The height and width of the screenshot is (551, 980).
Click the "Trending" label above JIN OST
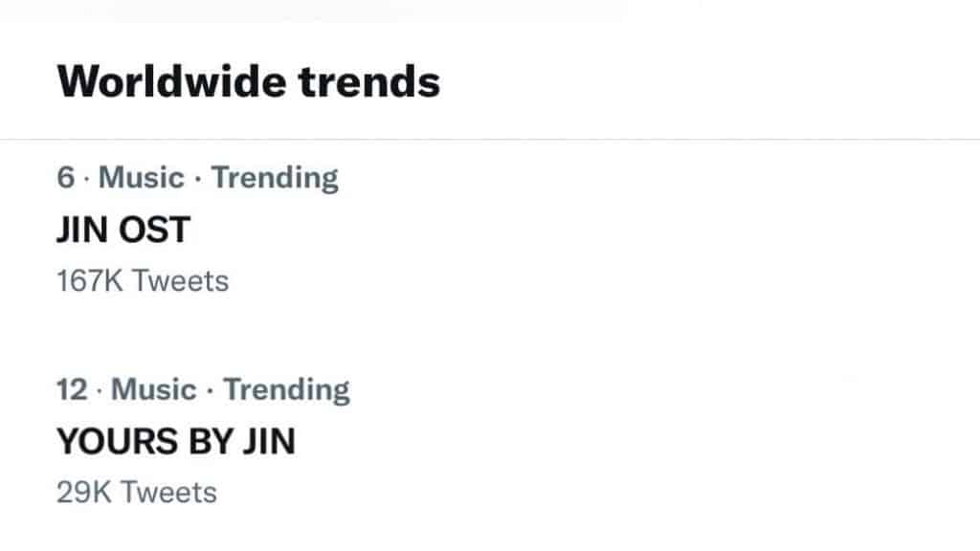275,178
